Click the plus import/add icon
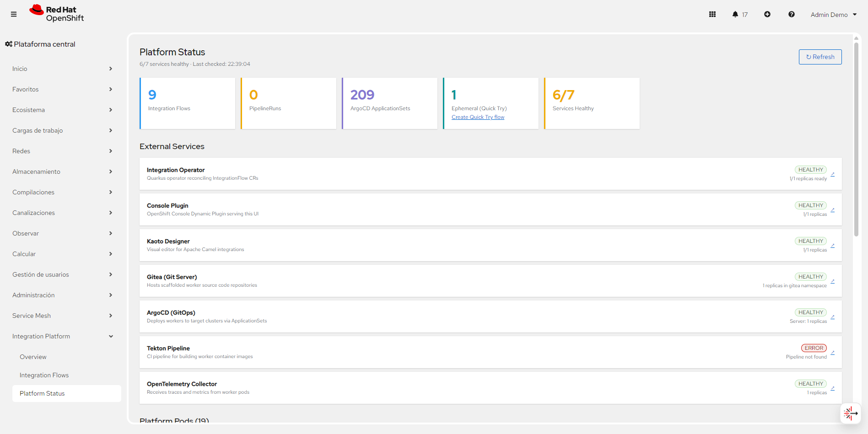This screenshot has width=868, height=434. 767,14
